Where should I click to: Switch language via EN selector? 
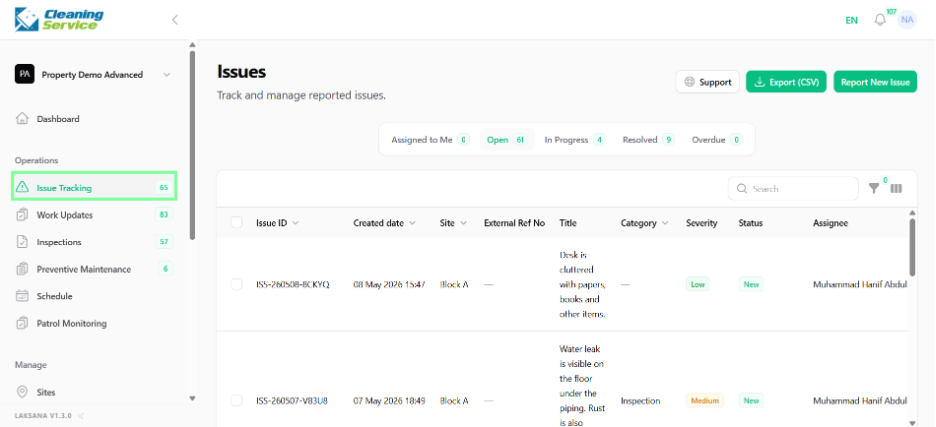pos(851,20)
